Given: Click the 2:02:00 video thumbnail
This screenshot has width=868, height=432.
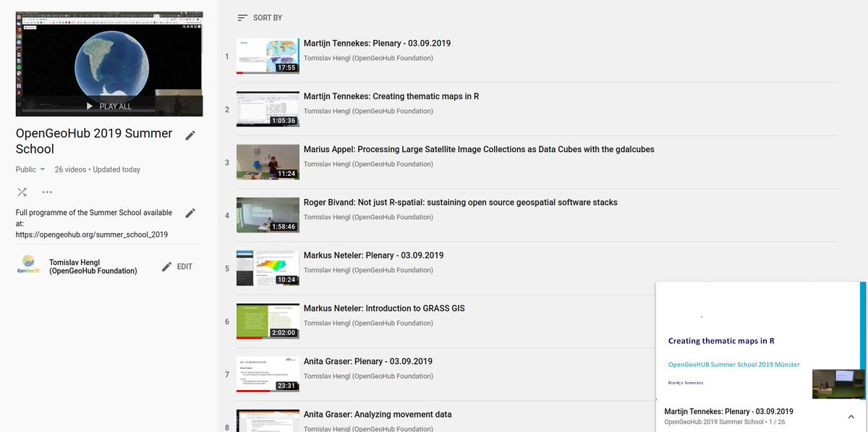Looking at the screenshot, I should 268,321.
